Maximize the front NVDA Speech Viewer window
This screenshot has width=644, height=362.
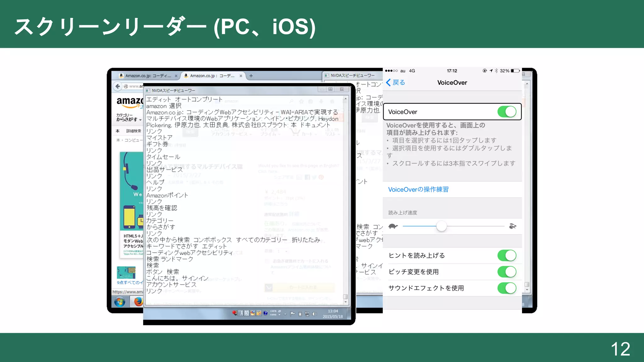(x=330, y=90)
